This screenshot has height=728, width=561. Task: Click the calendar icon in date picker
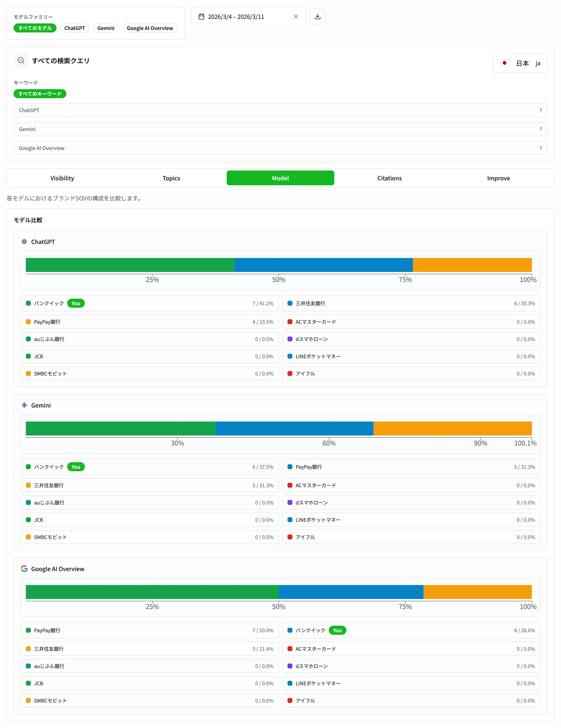(x=201, y=17)
